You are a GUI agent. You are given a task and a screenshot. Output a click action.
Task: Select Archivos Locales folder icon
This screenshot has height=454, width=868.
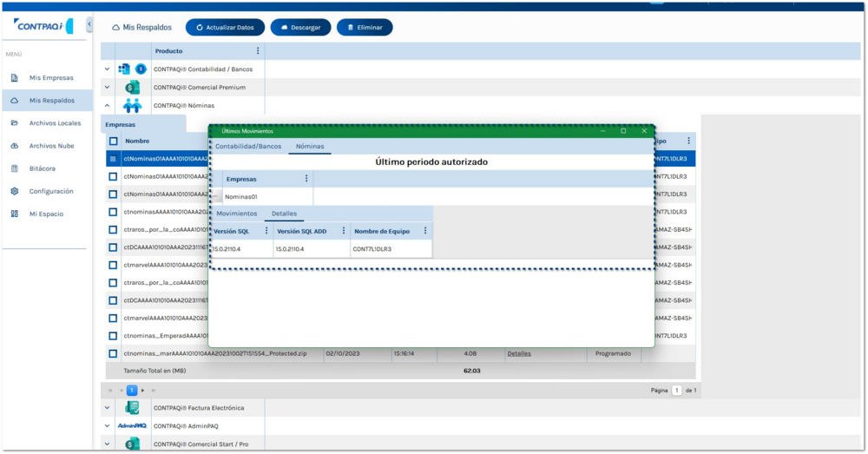point(15,123)
